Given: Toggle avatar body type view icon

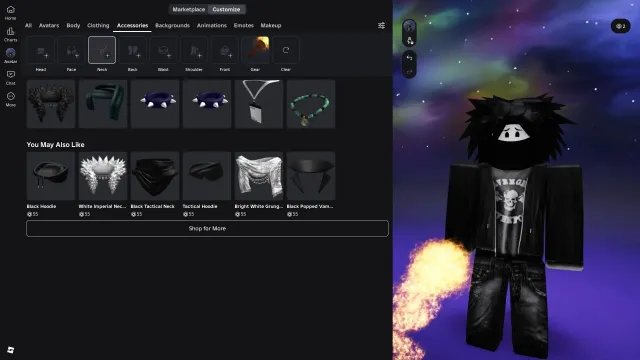Looking at the screenshot, I should coord(409,40).
